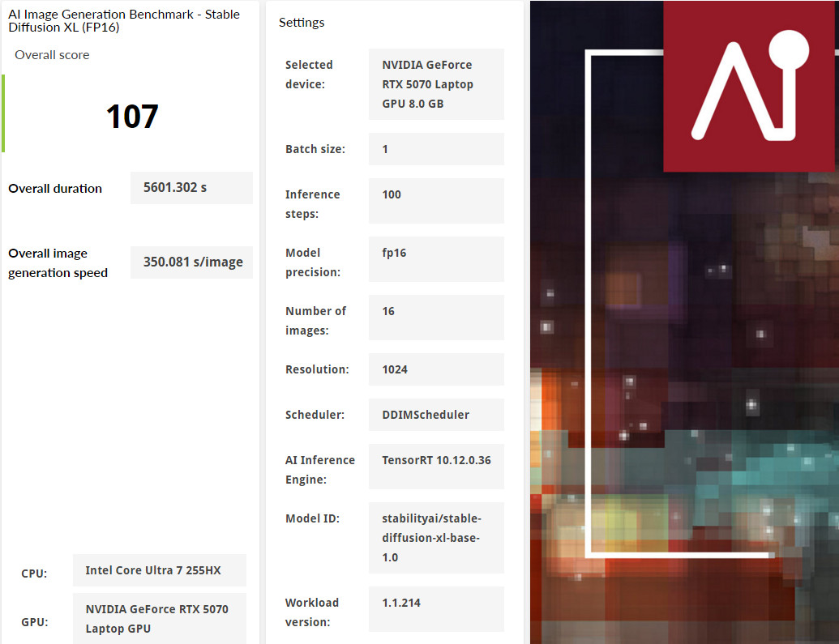
Task: Click the Resolution value 1024
Action: (436, 369)
